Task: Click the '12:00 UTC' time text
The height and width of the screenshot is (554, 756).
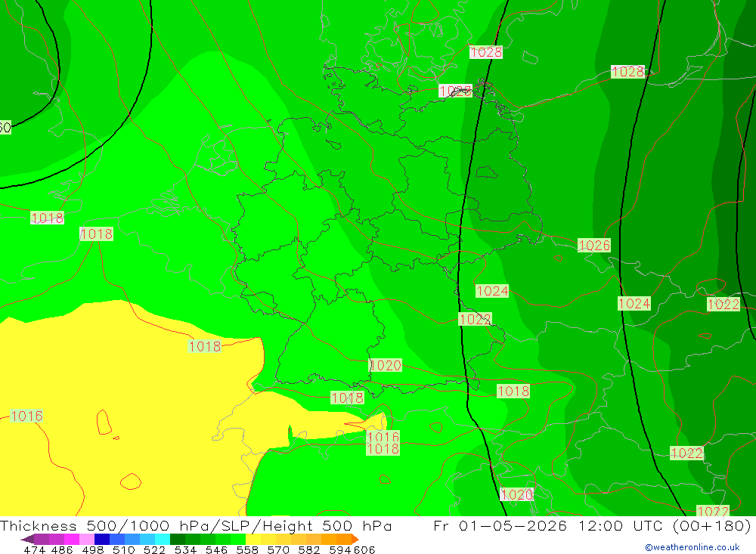Action: 621,525
